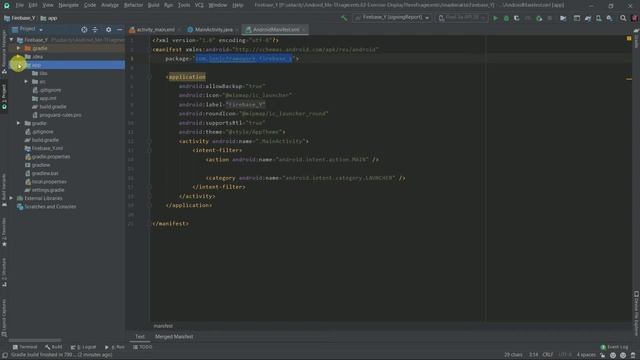This screenshot has height=360, width=640.
Task: Open Search Everywhere magnifier icon
Action: [x=623, y=18]
